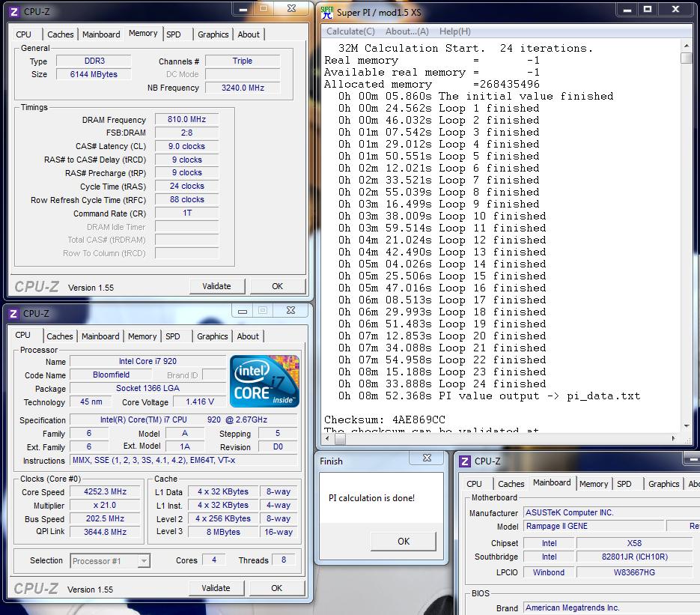The image size is (700, 615).
Task: Open the Graphics tab in the top CPU-Z Memory window
Action: [x=213, y=34]
